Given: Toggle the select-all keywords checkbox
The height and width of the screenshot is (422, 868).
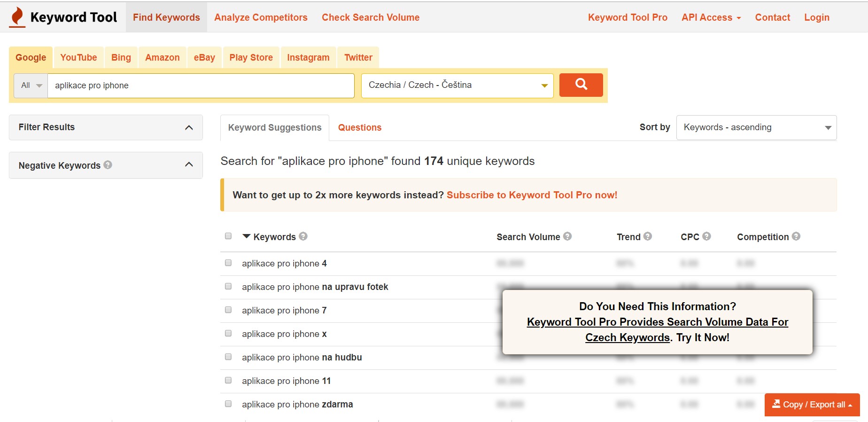Looking at the screenshot, I should (228, 236).
